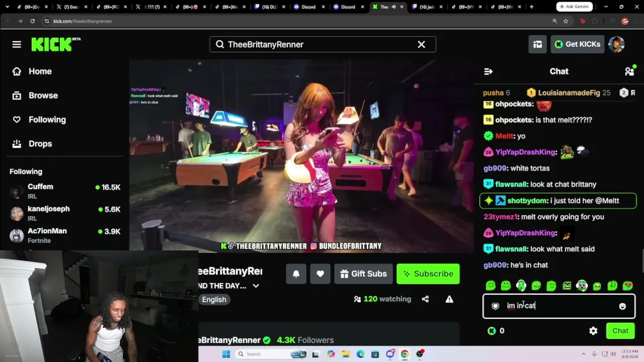Image resolution: width=644 pixels, height=362 pixels.
Task: Click into the chat message input
Action: tap(559, 306)
